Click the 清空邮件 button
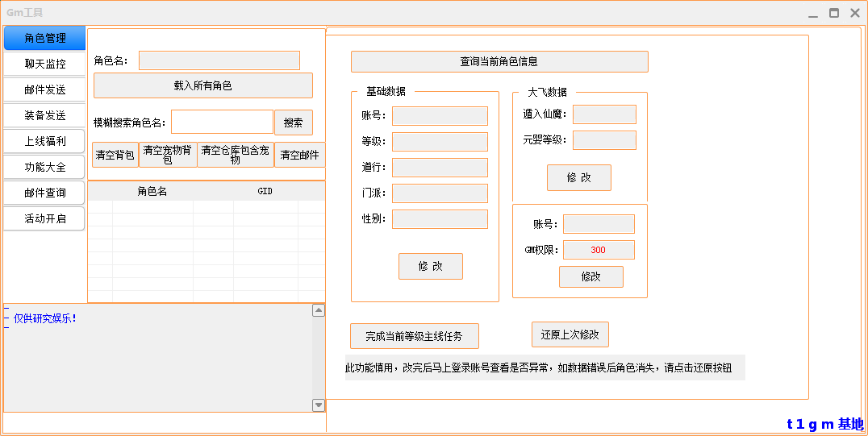Viewport: 868px width, 436px height. tap(299, 155)
